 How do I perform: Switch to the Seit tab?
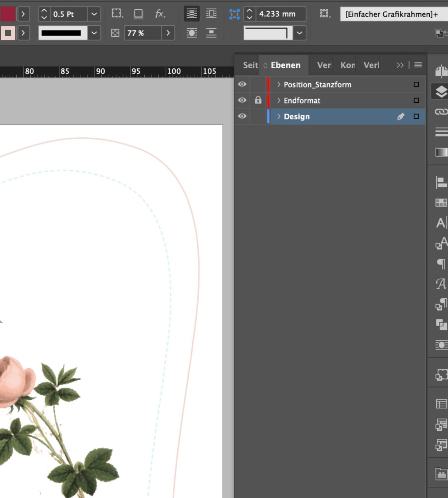[250, 65]
